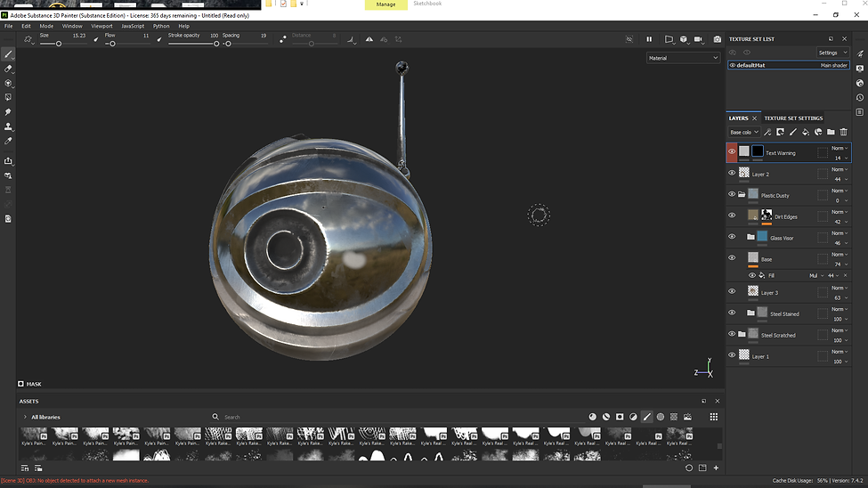Expand All libraries in Assets
The image size is (868, 488).
tap(25, 417)
